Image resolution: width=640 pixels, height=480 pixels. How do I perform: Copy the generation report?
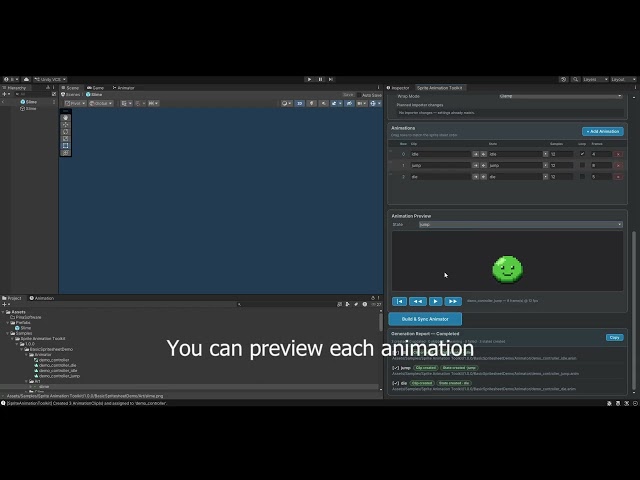614,338
